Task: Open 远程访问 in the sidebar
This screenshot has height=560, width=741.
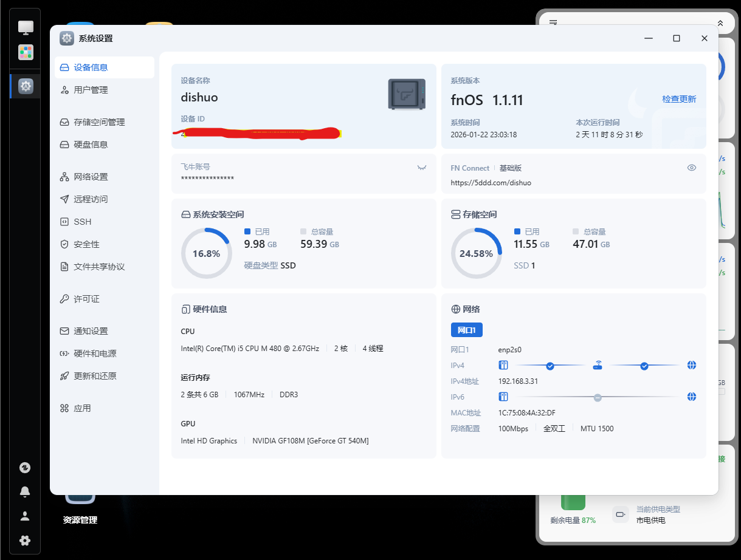Action: point(105,199)
